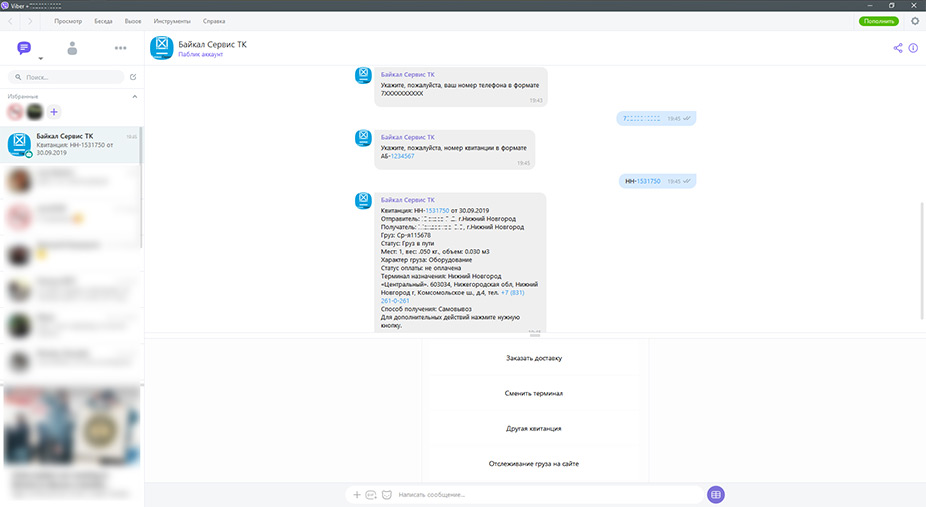Viewport: 926px width, 507px height.
Task: Click the share icon in chat header
Action: 897,48
